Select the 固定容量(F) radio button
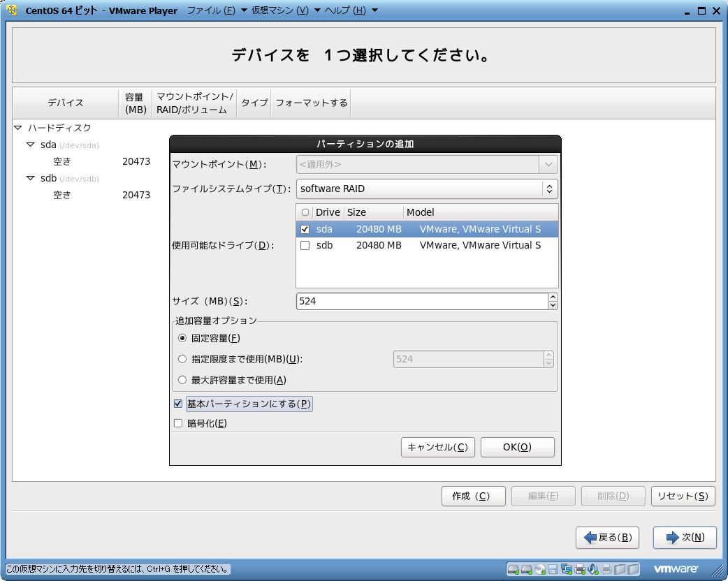 coord(182,338)
